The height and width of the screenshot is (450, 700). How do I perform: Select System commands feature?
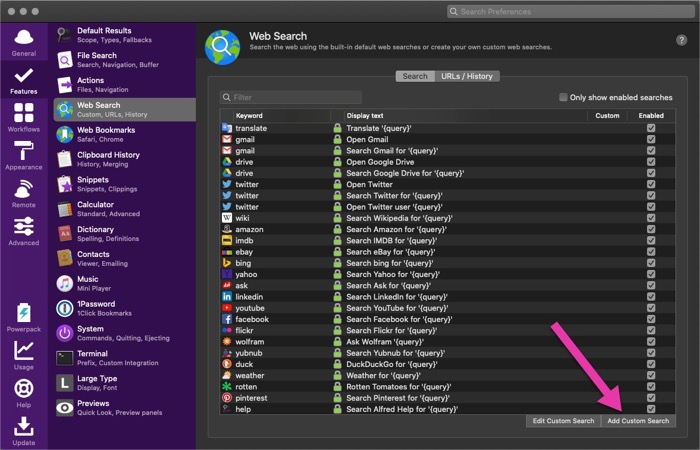(125, 333)
